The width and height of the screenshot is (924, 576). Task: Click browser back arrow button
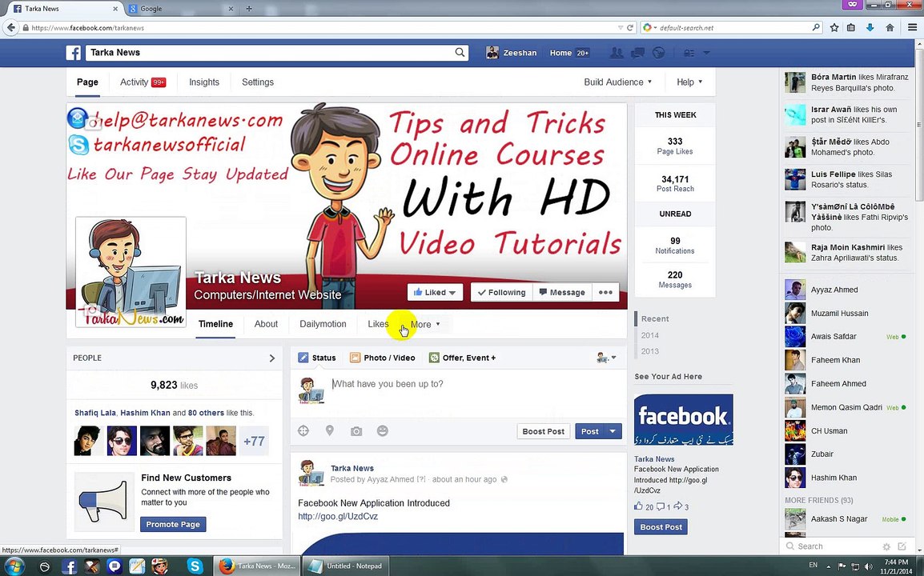(x=10, y=27)
